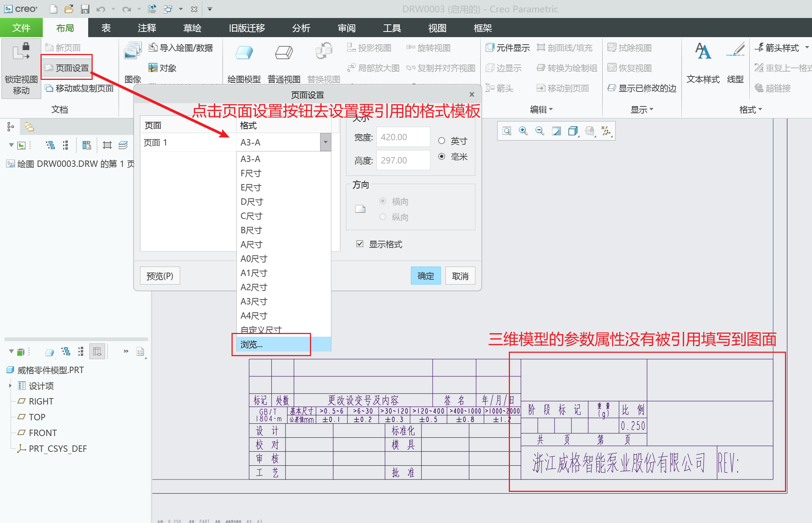
Task: Click the 宽度 input field
Action: click(x=403, y=137)
